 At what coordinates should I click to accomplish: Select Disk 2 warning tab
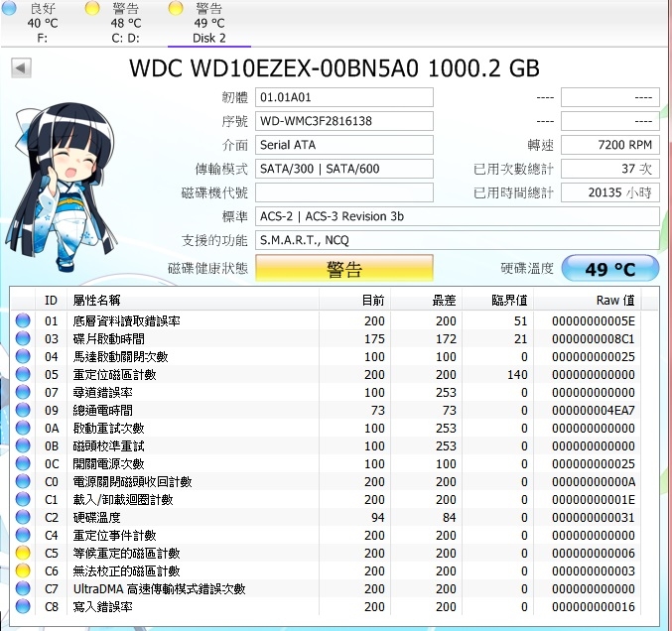209,23
